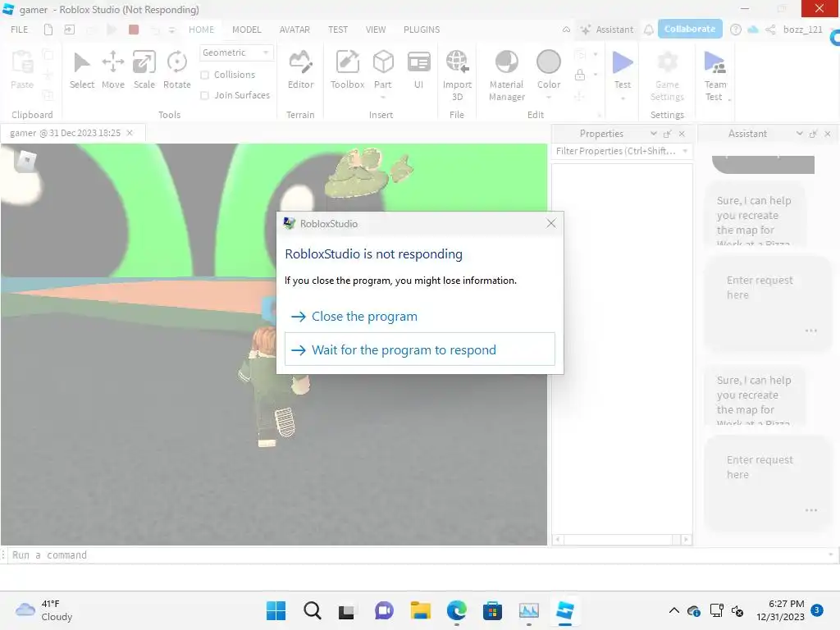
Task: Open the UI insert tool
Action: [419, 70]
